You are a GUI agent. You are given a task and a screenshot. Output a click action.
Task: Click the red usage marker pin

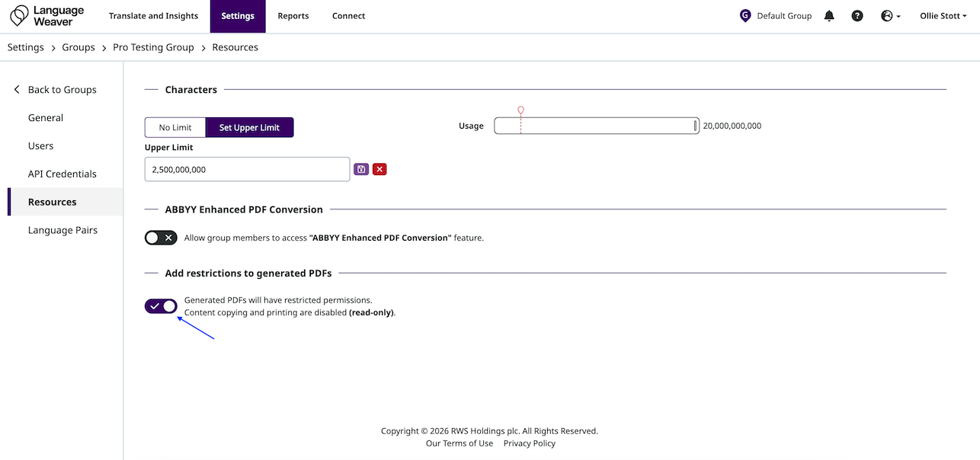click(520, 110)
